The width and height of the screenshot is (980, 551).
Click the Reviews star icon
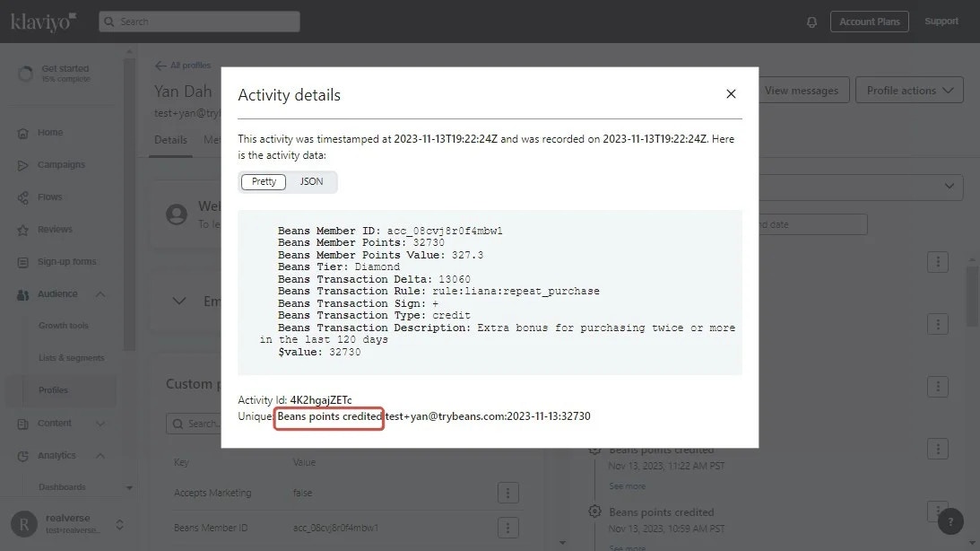(x=23, y=230)
